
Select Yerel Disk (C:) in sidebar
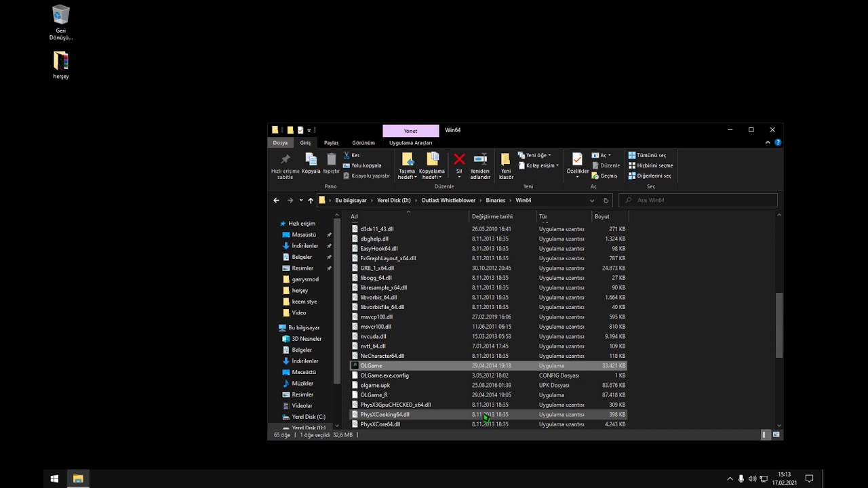309,417
